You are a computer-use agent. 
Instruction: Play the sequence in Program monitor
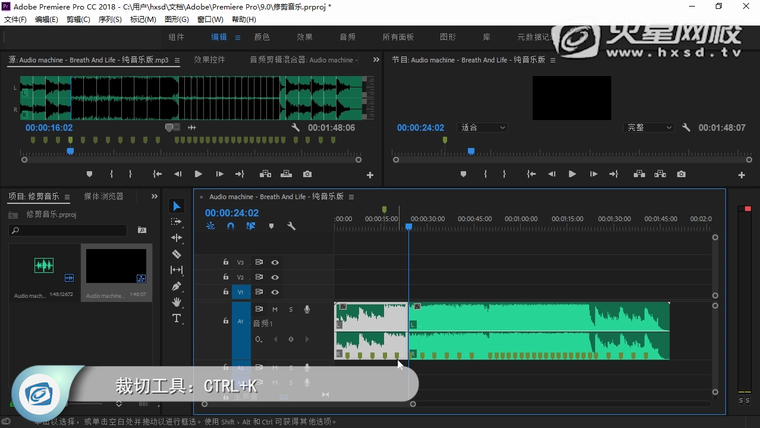click(572, 174)
